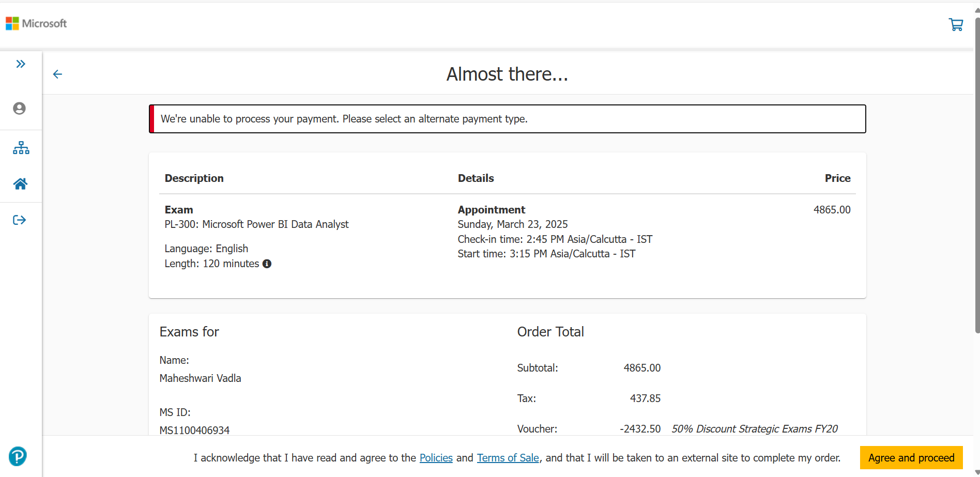Viewport: 980px width, 477px height.
Task: Go back using the left arrow
Action: click(57, 74)
